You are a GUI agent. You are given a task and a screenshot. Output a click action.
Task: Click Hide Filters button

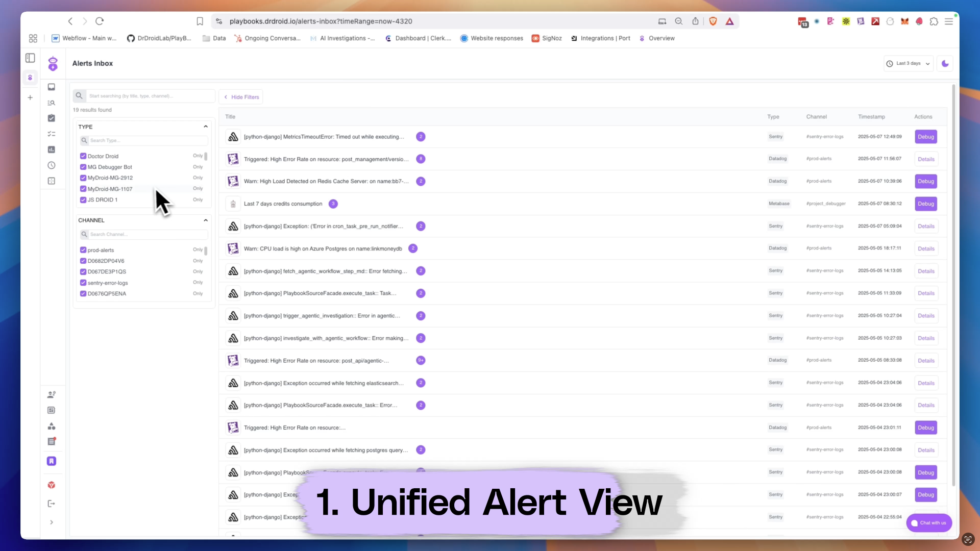tap(241, 97)
